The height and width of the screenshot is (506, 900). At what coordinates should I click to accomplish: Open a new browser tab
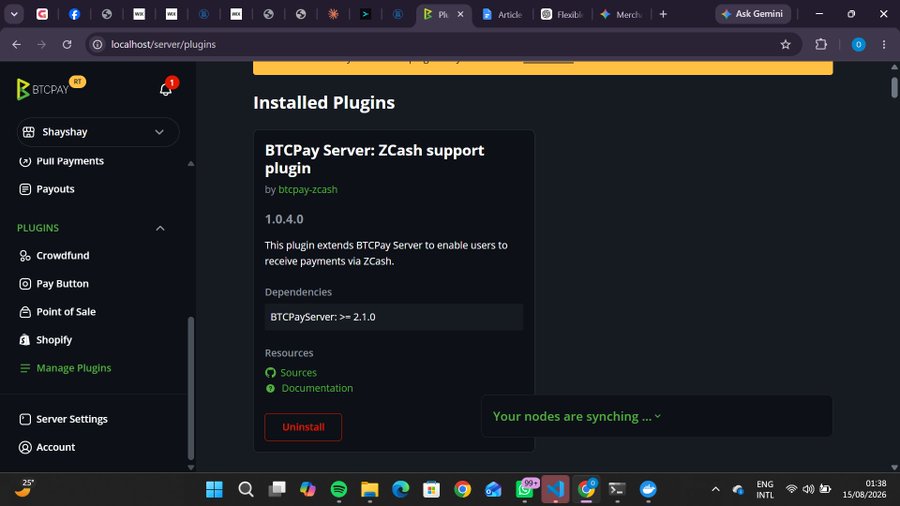(663, 14)
